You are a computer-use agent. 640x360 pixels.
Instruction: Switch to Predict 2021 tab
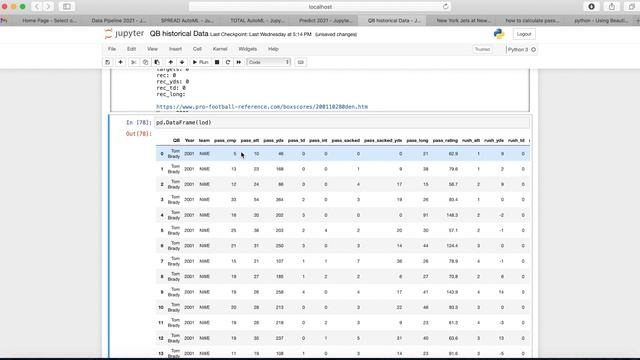(325, 20)
